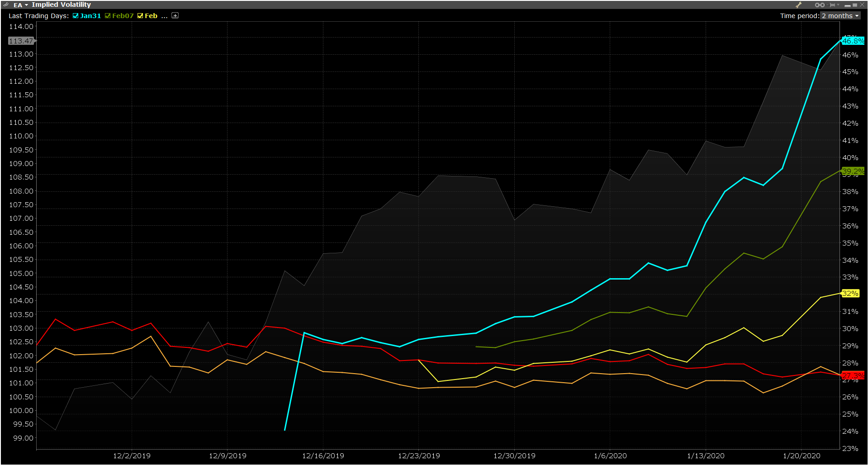Minimize the Implied Volatility panel

point(847,5)
